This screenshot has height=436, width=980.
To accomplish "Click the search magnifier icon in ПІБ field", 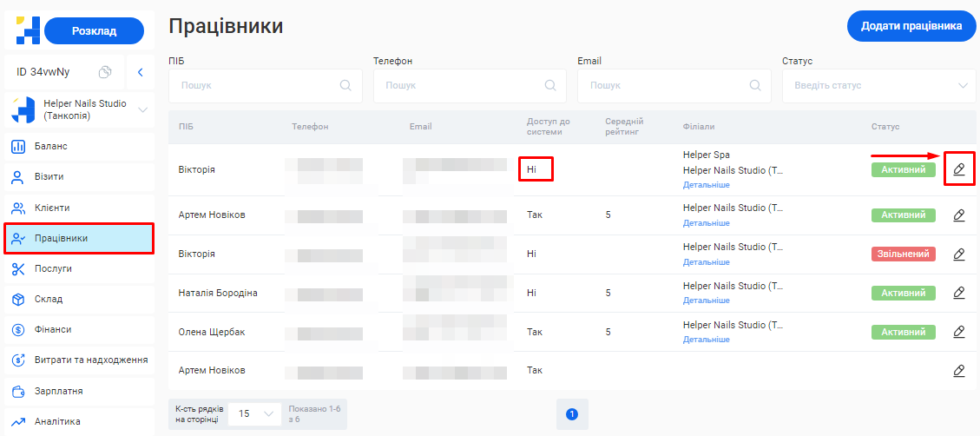I will point(345,86).
